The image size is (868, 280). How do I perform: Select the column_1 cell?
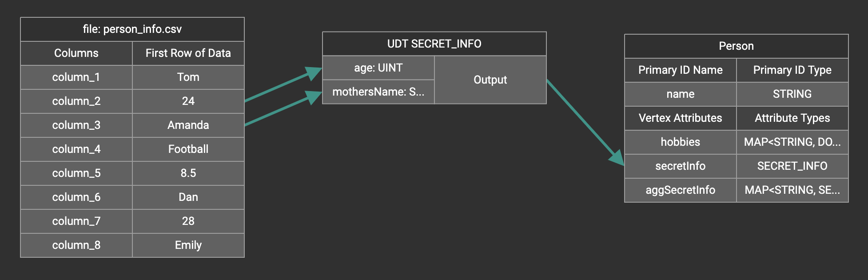click(76, 77)
